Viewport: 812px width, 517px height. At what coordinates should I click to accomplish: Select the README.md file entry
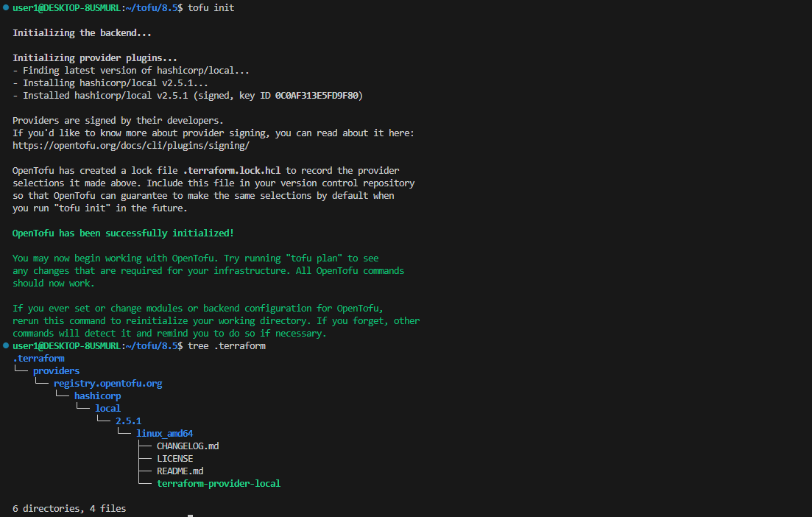pos(180,471)
